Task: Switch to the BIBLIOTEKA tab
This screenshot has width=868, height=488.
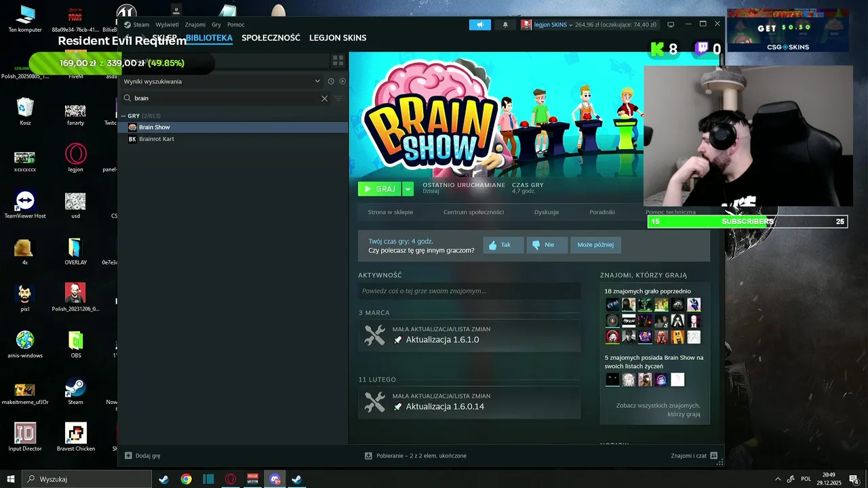Action: (x=209, y=38)
